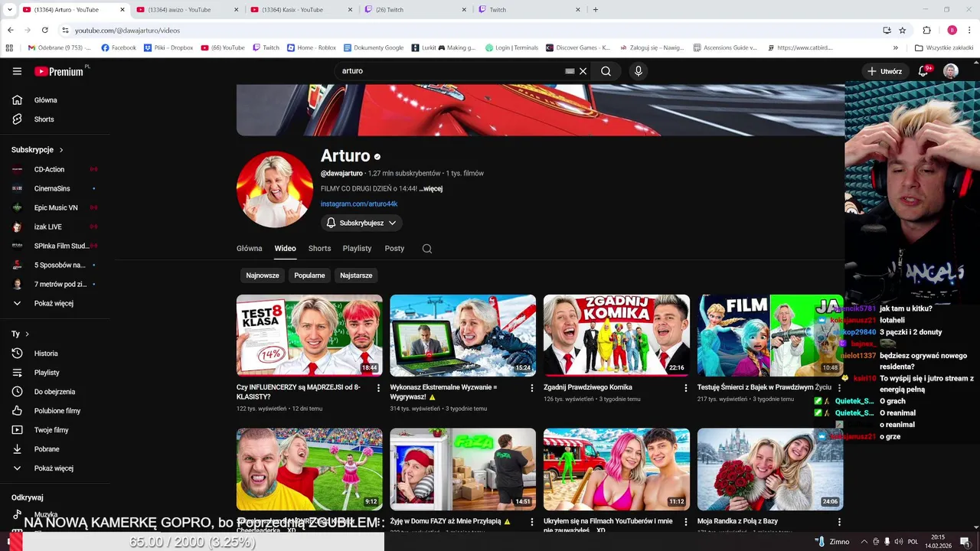Open Do obejrzenia watch later list
Viewport: 980px width, 551px height.
coord(55,392)
